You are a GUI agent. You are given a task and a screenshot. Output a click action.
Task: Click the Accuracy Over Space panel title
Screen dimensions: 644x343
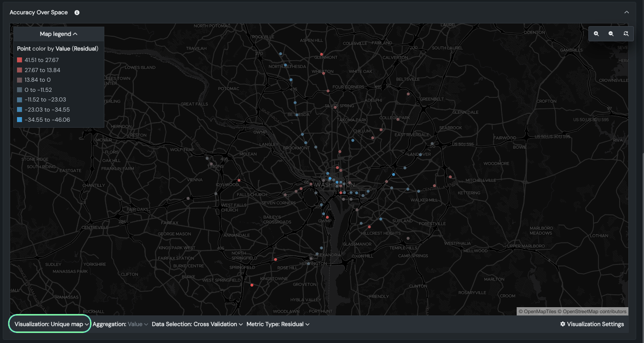coord(39,13)
